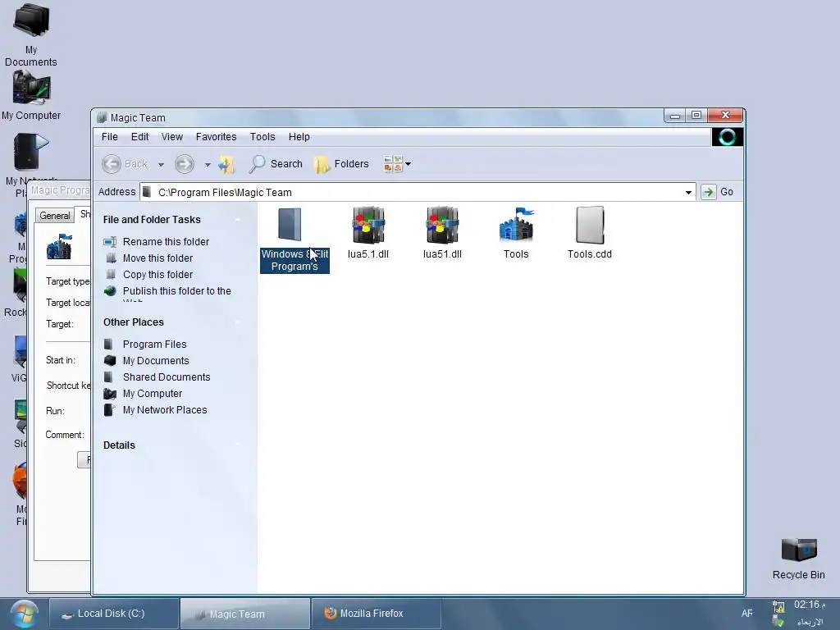Go to My Network Places link
Screen dimensions: 840x630
click(164, 410)
